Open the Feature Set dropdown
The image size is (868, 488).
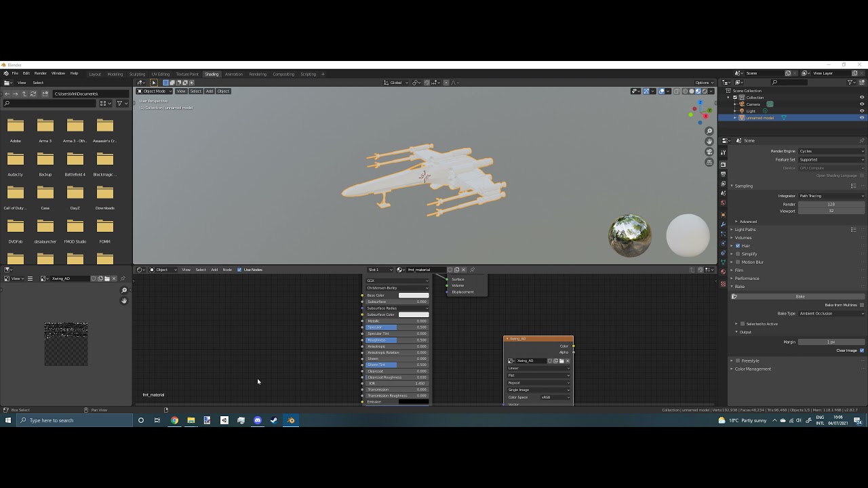tap(831, 159)
